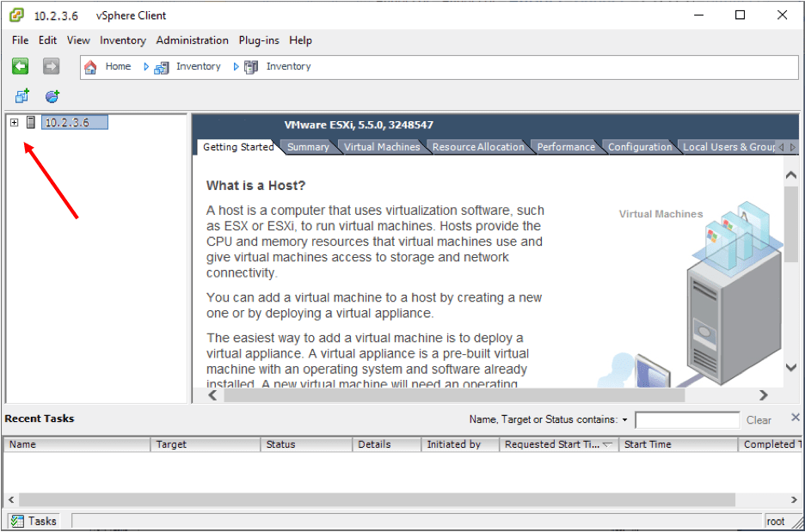Screen dimensions: 805x532
Task: Create a new virtual machine toolbar icon
Action: tap(22, 96)
